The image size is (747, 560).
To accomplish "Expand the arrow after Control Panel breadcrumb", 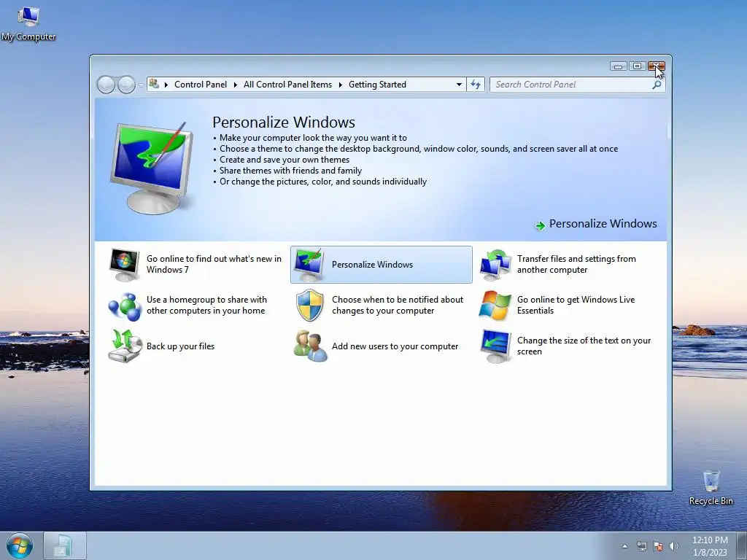I will pyautogui.click(x=236, y=85).
